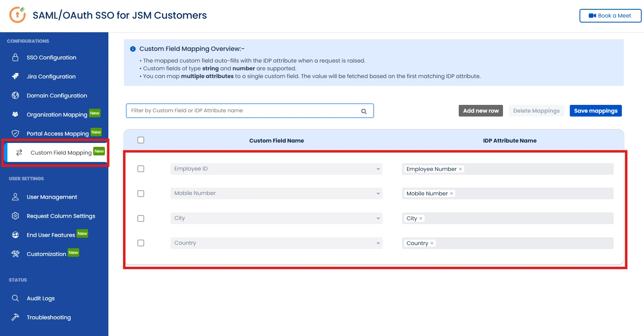Click the Request Column Settings gear icon
Screen dimensions: 644x336
pos(16,216)
